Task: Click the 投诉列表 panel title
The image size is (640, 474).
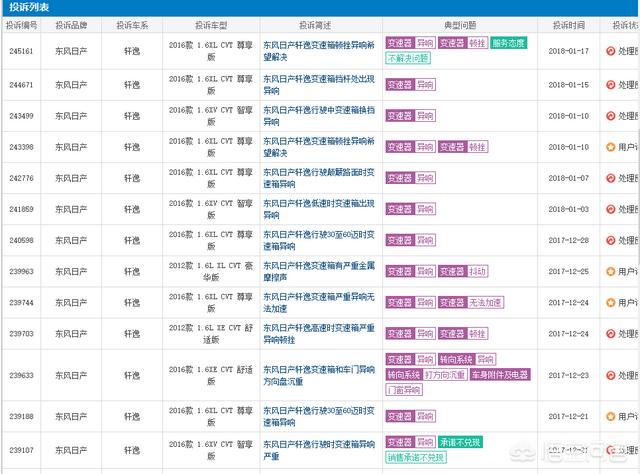Action: pyautogui.click(x=29, y=7)
